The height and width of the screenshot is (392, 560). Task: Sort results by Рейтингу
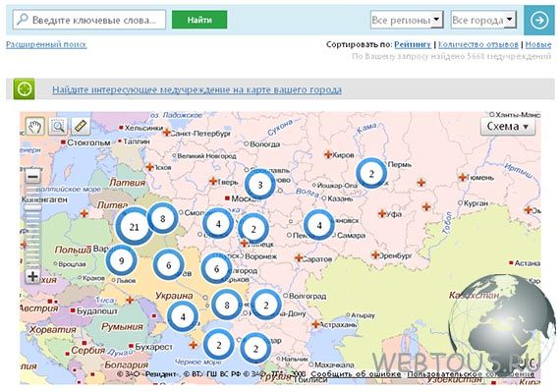coord(413,44)
